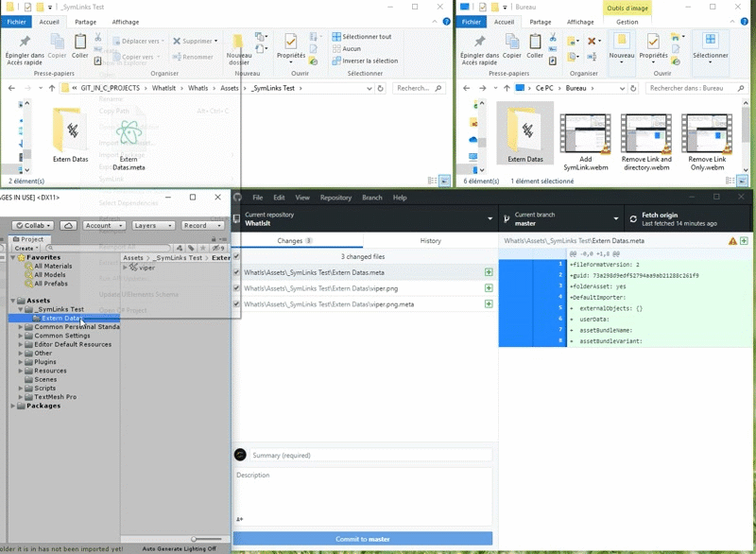
Task: Uncheck the viper.png.meta file checkbox
Action: click(x=236, y=304)
